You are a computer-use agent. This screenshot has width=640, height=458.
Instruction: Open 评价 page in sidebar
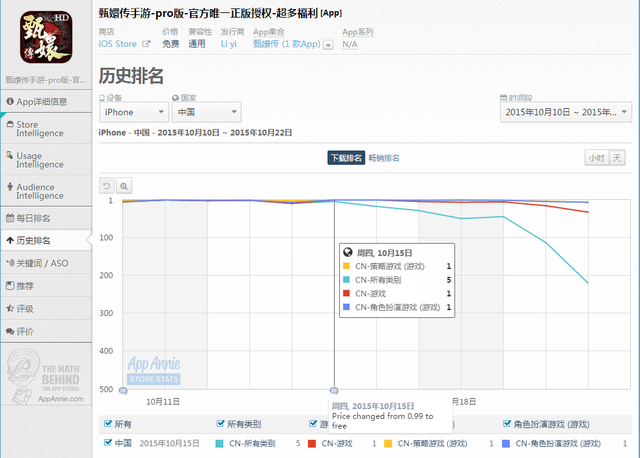tap(46, 331)
